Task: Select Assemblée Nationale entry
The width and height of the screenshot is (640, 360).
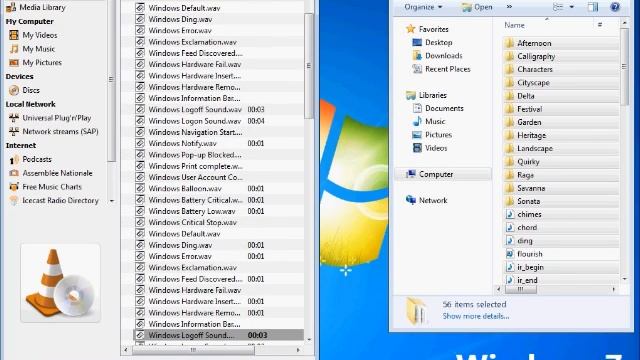Action: (x=51, y=173)
